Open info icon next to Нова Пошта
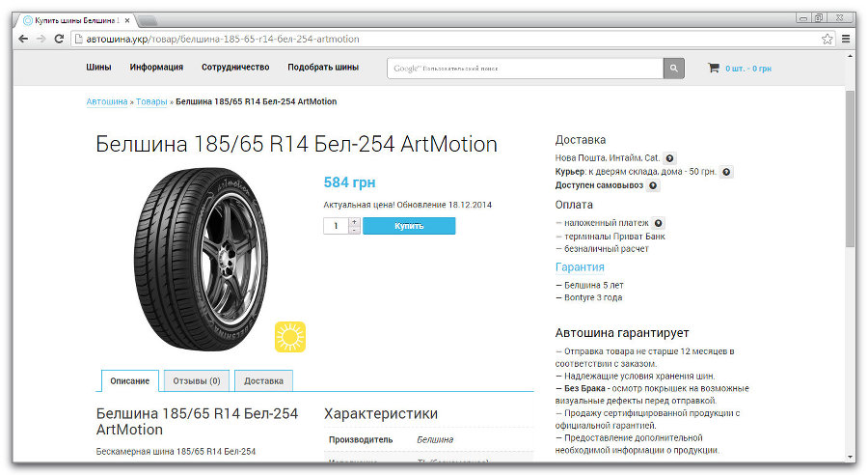This screenshot has height=475, width=868. [x=670, y=157]
